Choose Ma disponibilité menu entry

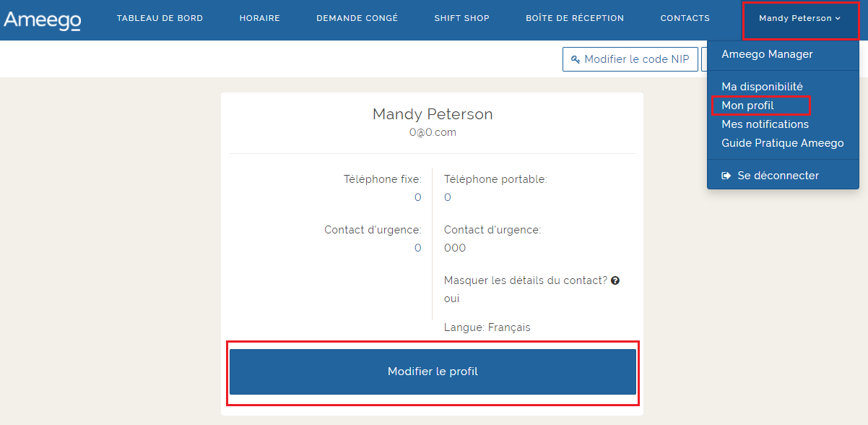(x=762, y=87)
